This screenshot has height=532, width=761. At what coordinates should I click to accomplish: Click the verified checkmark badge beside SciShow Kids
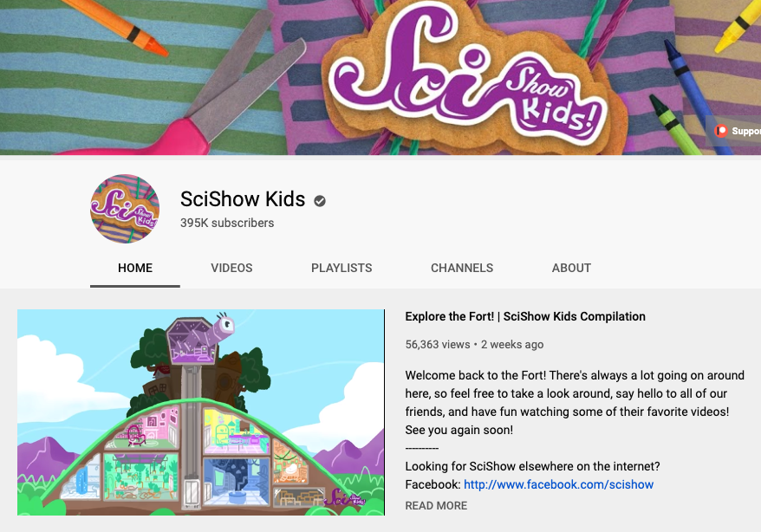[319, 201]
